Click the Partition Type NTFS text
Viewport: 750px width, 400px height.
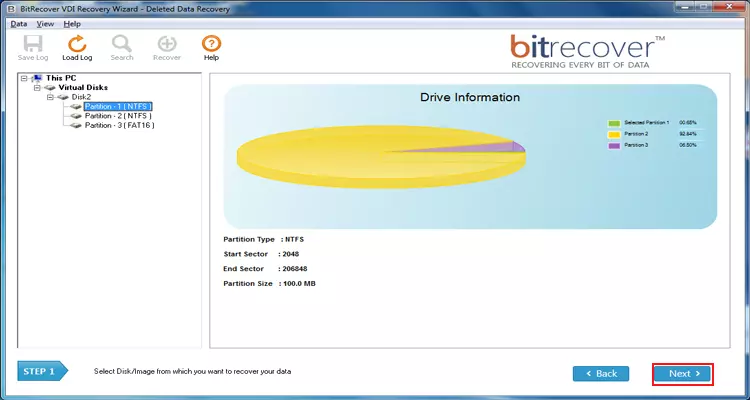(264, 239)
